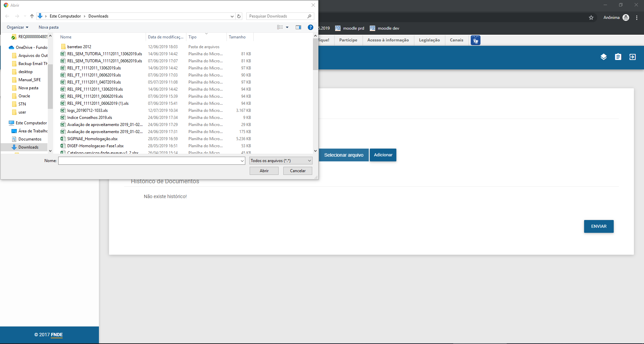Change the file view layout icon

[280, 27]
